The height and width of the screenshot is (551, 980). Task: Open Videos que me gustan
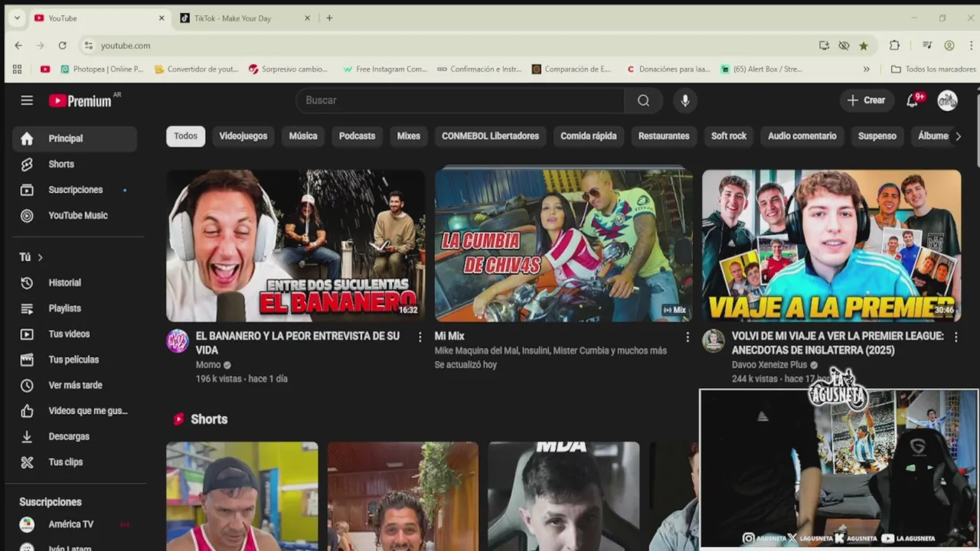74,411
